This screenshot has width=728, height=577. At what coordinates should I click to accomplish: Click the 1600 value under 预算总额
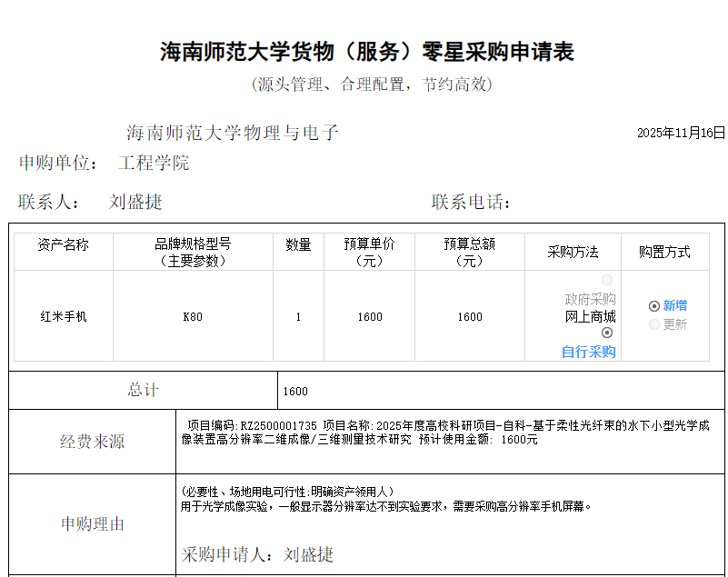point(470,317)
